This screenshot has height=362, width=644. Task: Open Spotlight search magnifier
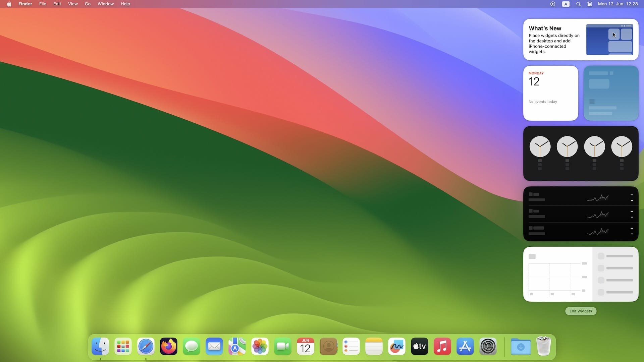click(x=578, y=4)
